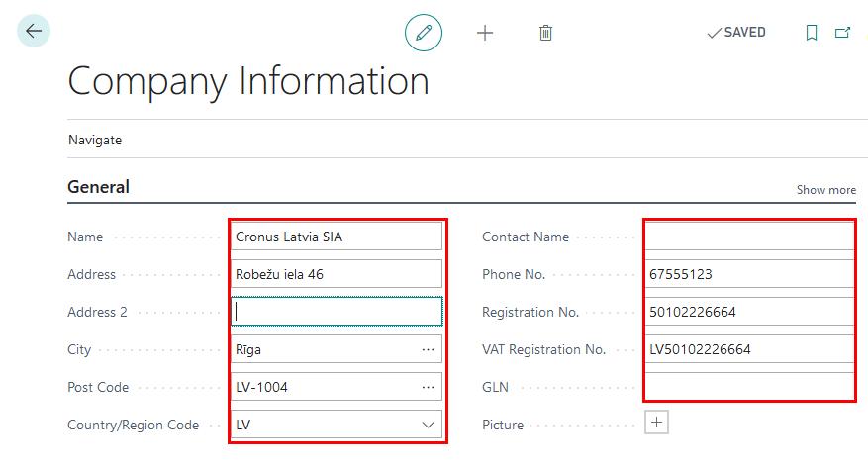
Task: Click the GLN label
Action: pyautogui.click(x=496, y=387)
